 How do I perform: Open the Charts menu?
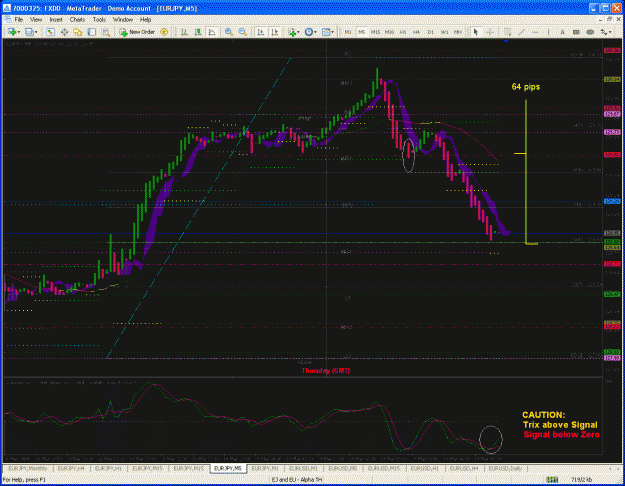point(77,19)
